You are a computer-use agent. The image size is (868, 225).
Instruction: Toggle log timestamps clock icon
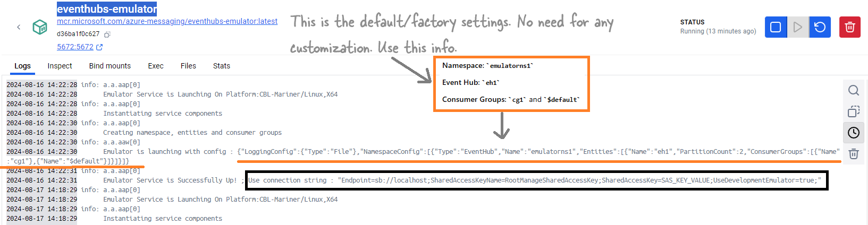[854, 133]
